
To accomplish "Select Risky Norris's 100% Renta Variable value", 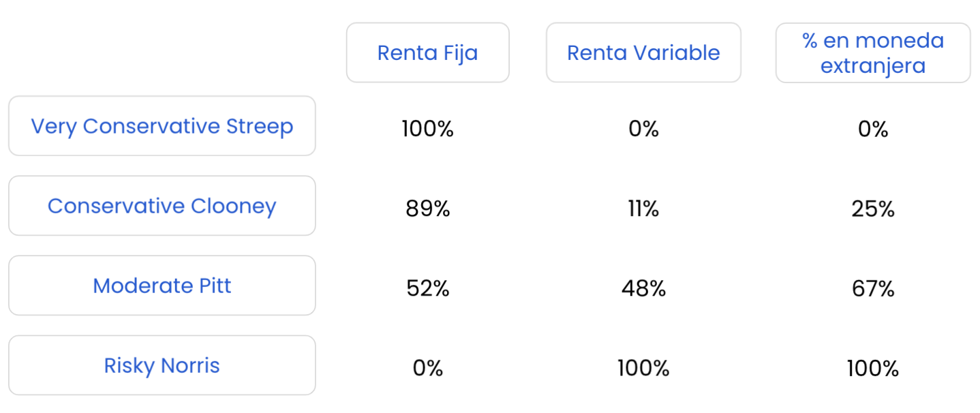I will click(x=643, y=369).
